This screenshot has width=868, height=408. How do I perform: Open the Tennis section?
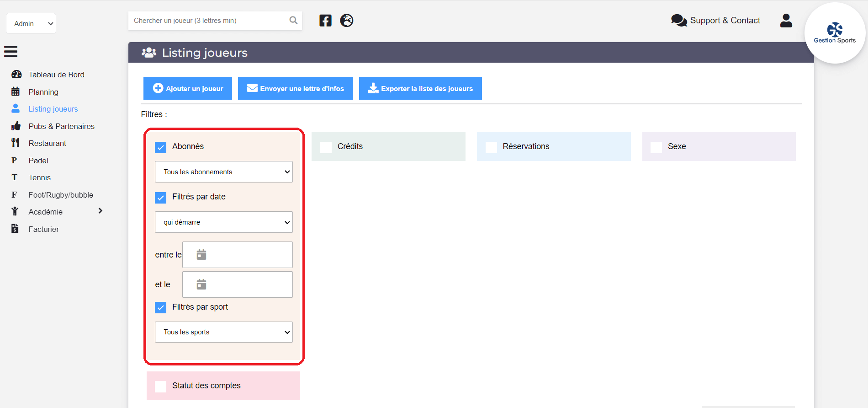[40, 177]
